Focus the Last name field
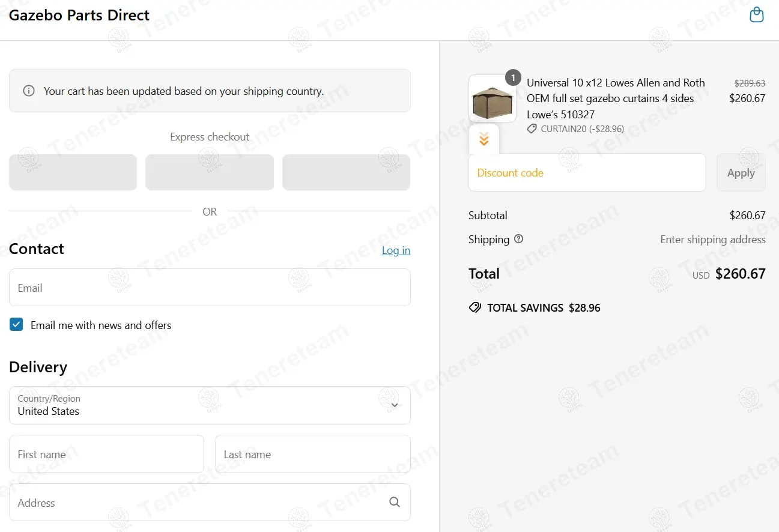Screen dimensions: 779x532 (313, 454)
